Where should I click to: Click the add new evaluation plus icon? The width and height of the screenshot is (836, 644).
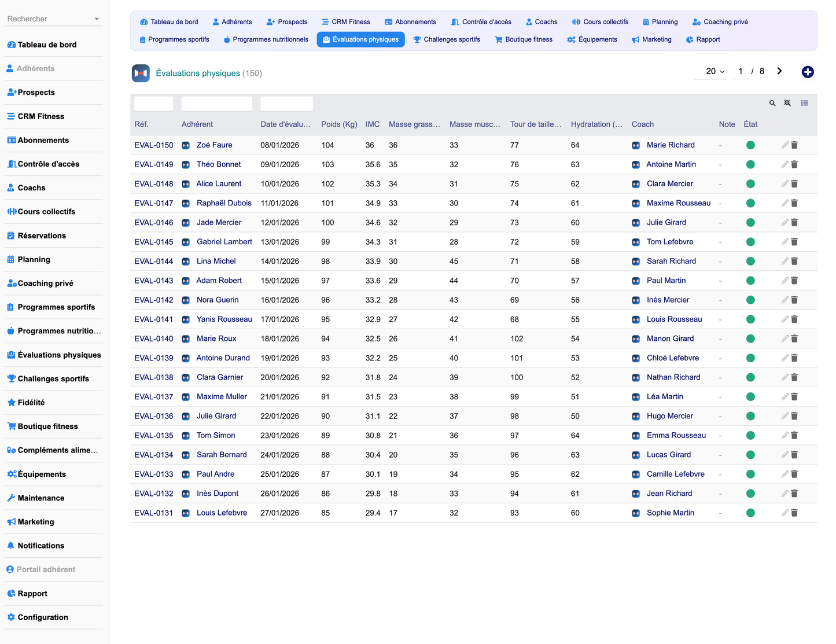808,72
